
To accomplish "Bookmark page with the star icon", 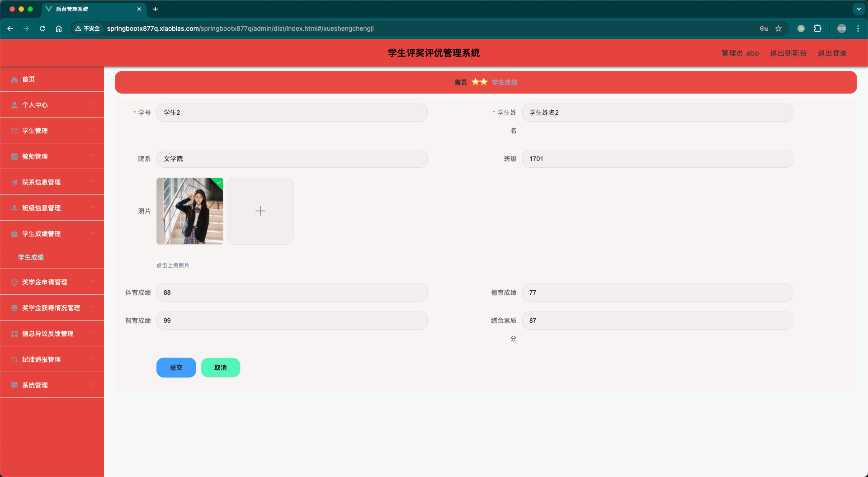I will (x=778, y=28).
